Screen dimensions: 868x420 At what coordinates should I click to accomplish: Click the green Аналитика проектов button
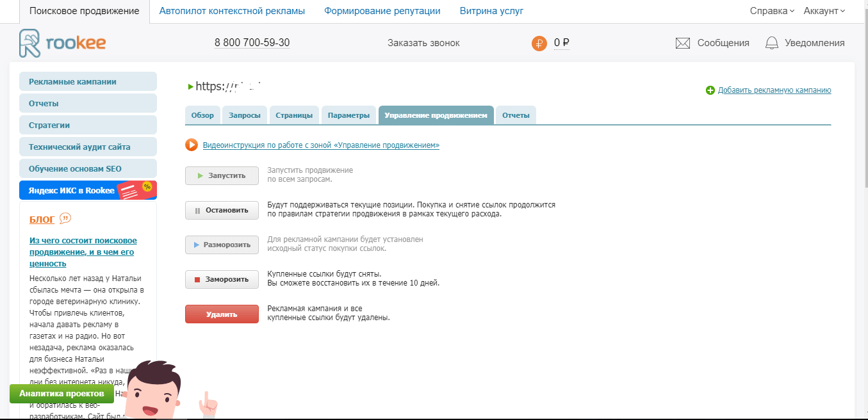(61, 393)
